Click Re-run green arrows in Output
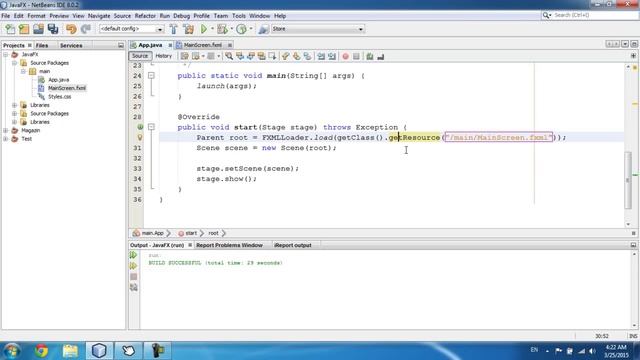Image resolution: width=640 pixels, height=360 pixels. pyautogui.click(x=133, y=255)
